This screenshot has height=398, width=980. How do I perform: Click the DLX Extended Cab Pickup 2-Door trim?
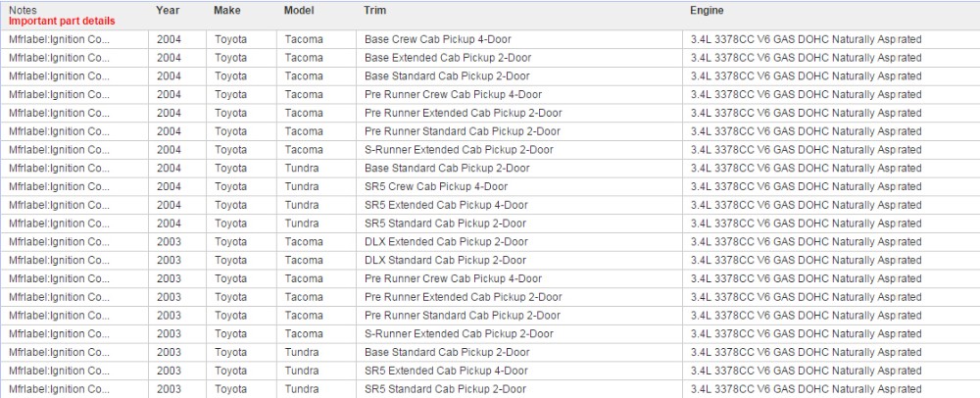tap(446, 241)
